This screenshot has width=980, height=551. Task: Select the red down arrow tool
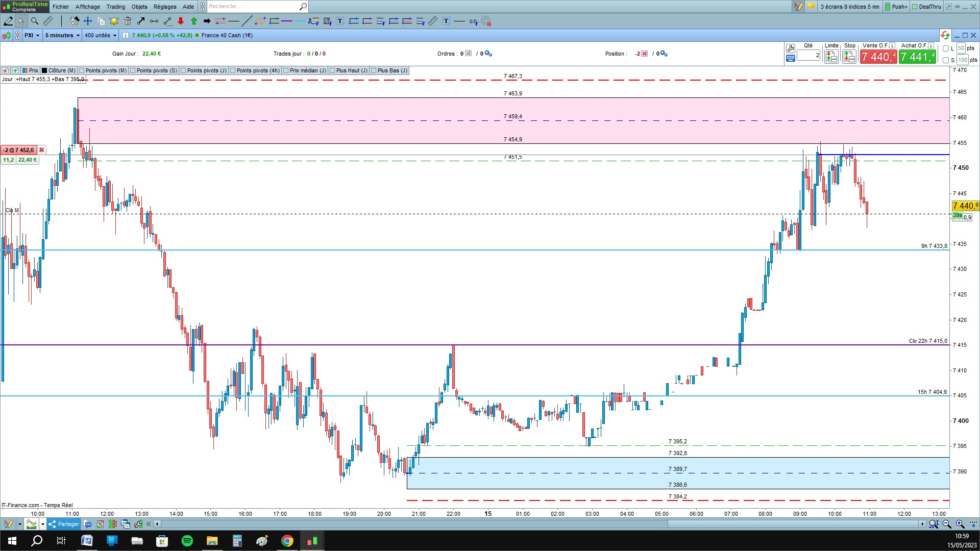coord(181,21)
